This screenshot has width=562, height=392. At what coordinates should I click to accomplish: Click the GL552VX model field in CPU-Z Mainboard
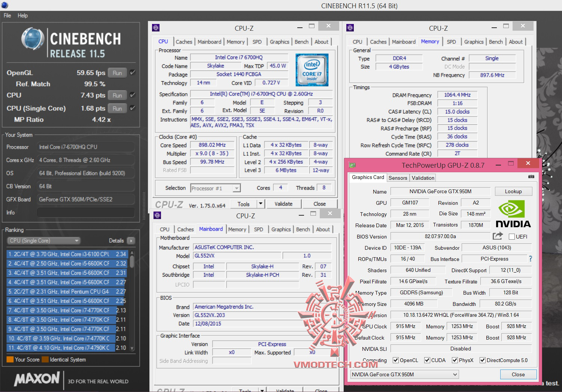coord(237,256)
